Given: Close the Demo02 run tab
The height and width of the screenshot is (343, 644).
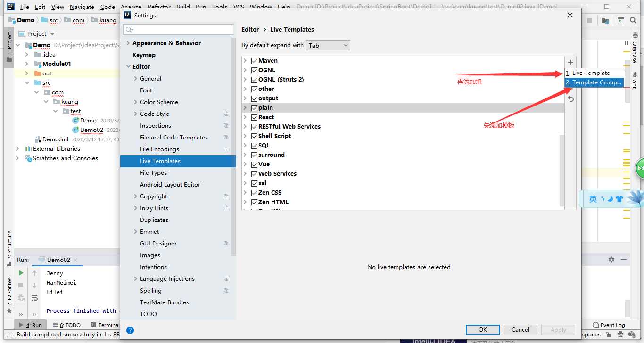Looking at the screenshot, I should pyautogui.click(x=75, y=260).
